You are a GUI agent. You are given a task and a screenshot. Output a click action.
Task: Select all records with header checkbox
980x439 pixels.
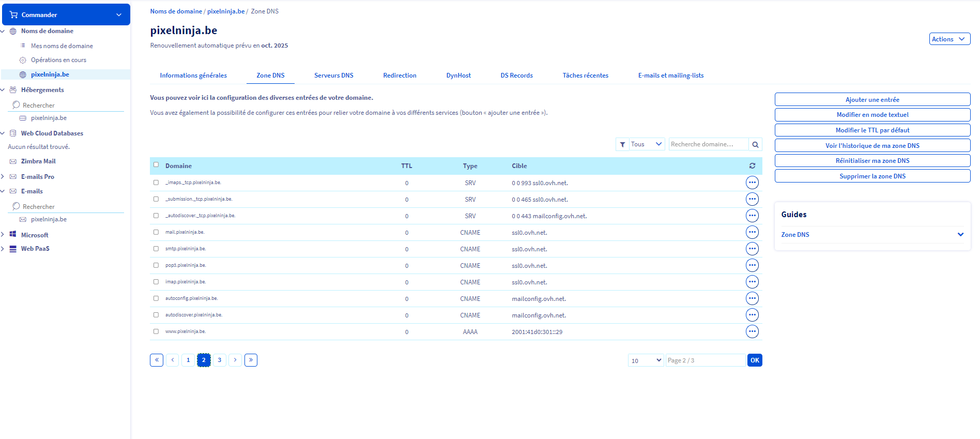click(x=156, y=165)
